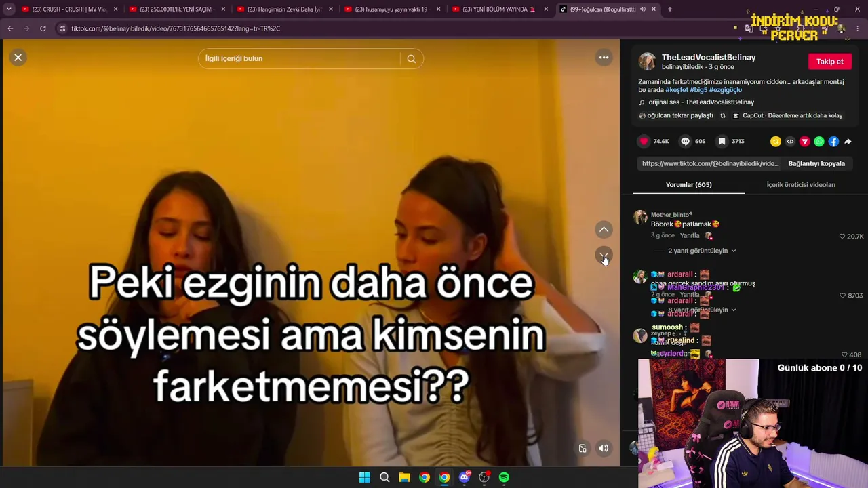Open browser tab 'Hangimizin Zevki Daha İyi'
The height and width of the screenshot is (488, 868).
click(x=285, y=9)
